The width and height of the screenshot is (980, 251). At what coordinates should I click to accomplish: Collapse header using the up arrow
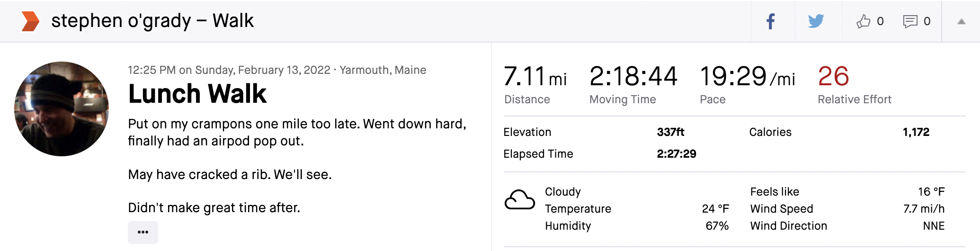pos(961,21)
